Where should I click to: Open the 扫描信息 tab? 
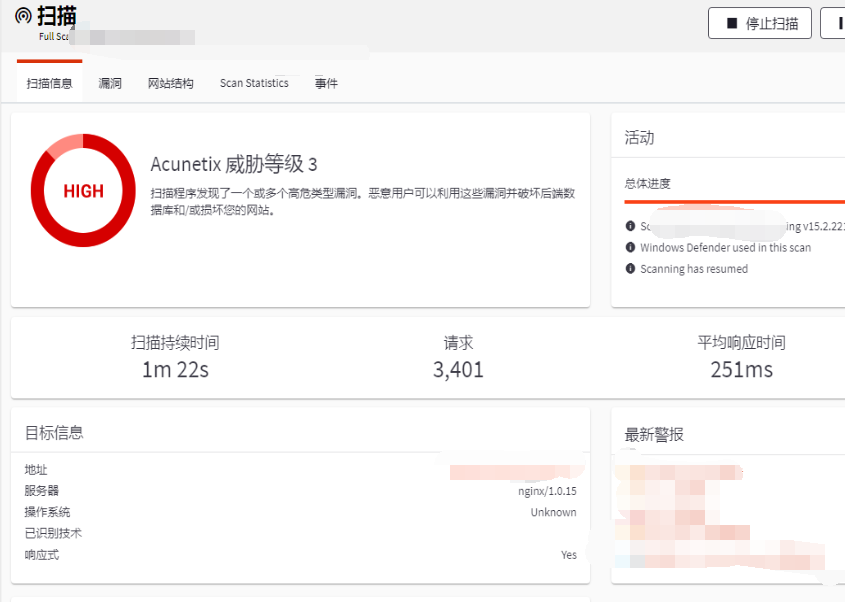50,83
